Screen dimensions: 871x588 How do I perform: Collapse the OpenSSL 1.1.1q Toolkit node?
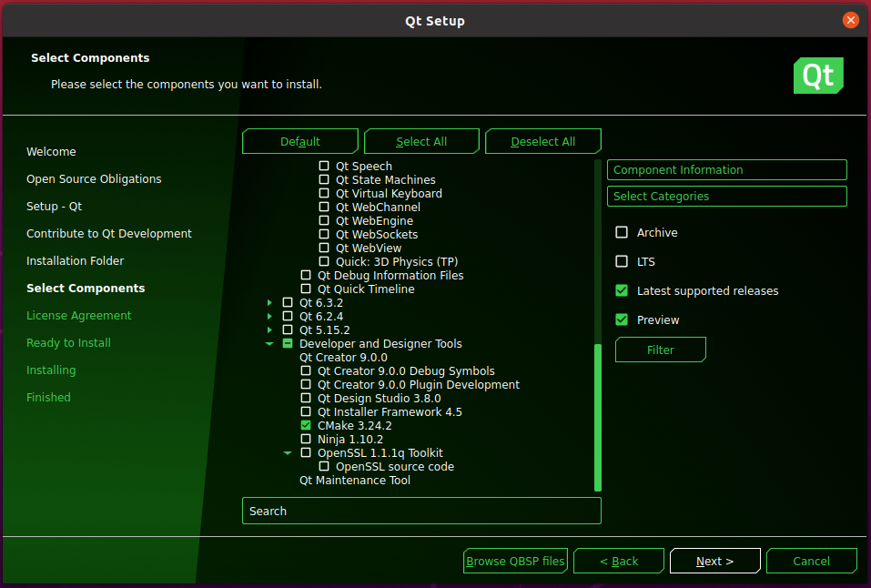(288, 453)
